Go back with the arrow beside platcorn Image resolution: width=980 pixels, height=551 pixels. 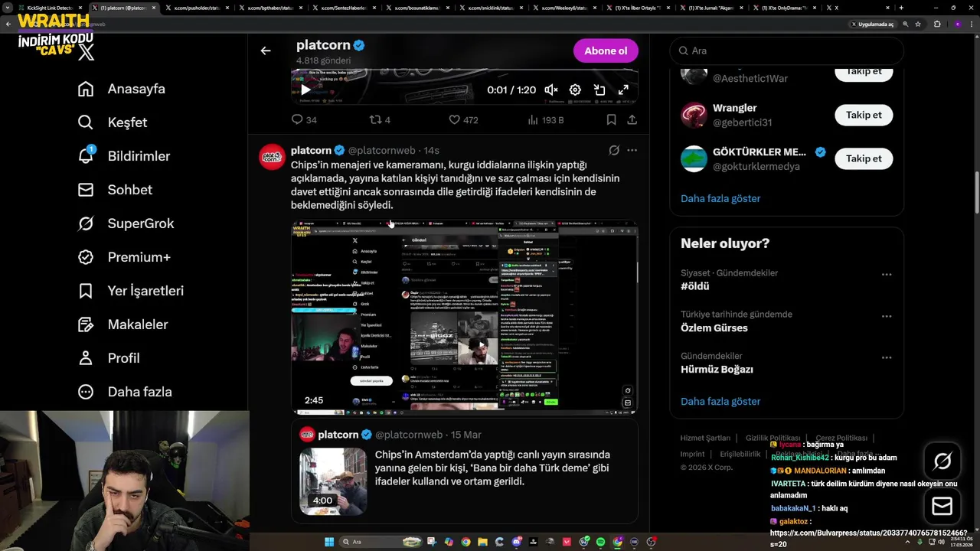(x=266, y=51)
